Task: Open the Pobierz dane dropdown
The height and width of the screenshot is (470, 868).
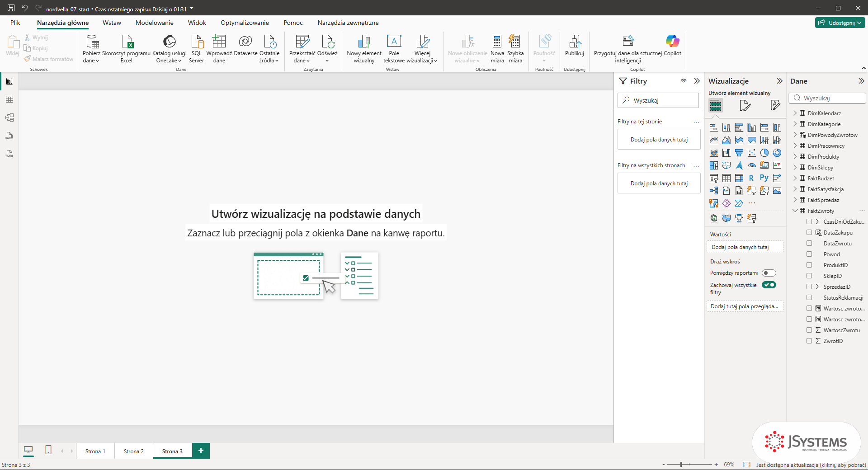Action: pyautogui.click(x=91, y=49)
